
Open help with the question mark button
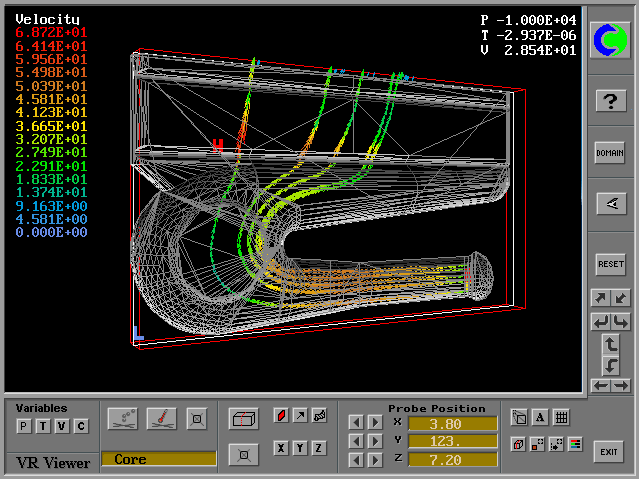click(x=609, y=100)
